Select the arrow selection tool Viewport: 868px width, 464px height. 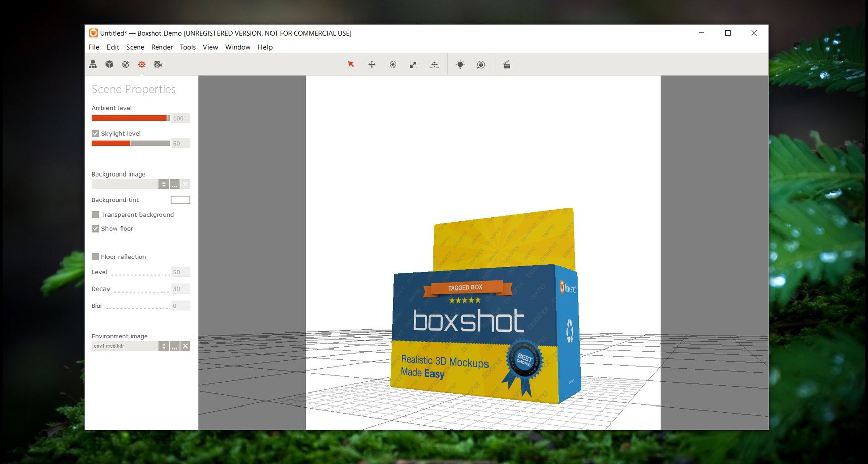(x=351, y=64)
